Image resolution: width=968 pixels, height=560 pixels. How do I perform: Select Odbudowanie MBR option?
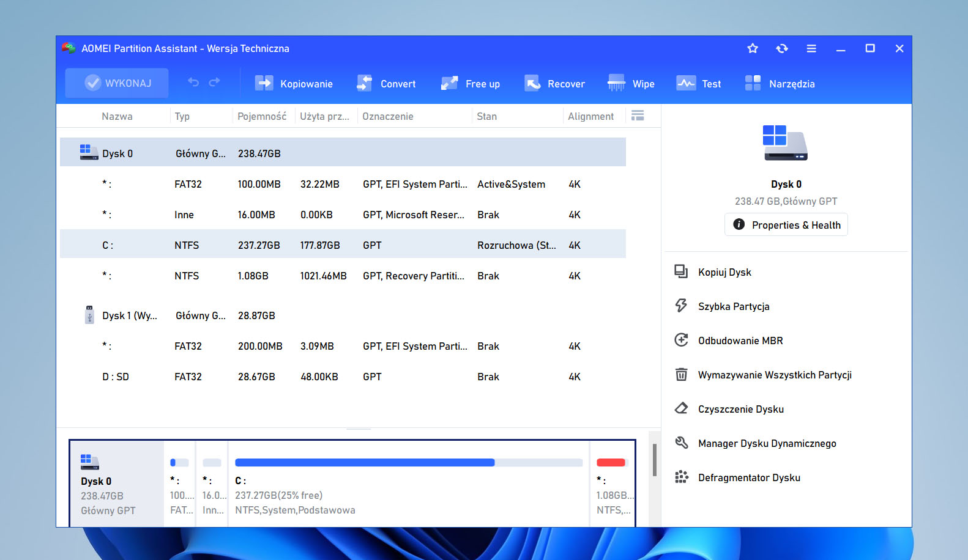click(x=740, y=341)
